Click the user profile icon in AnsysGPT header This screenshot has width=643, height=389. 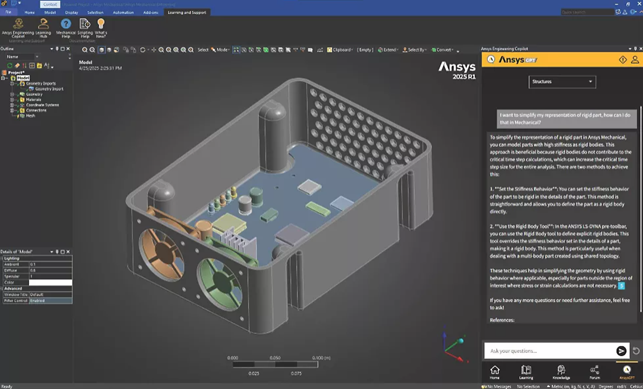(635, 60)
